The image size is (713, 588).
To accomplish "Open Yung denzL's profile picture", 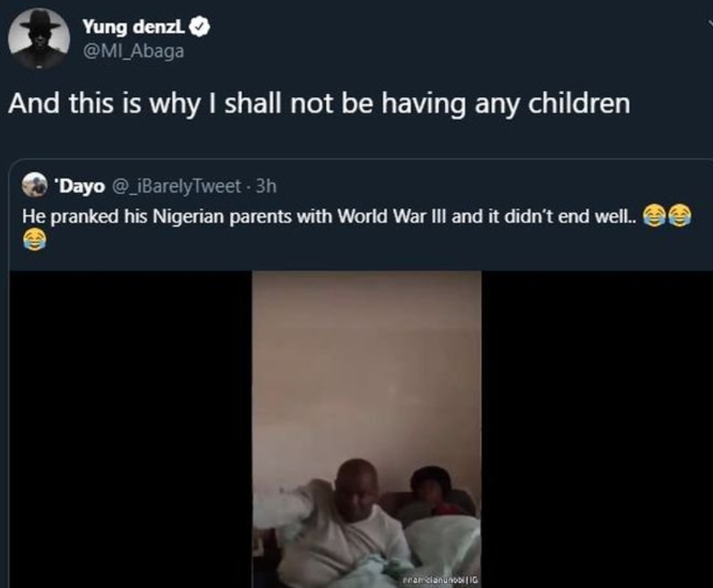I will [x=39, y=39].
